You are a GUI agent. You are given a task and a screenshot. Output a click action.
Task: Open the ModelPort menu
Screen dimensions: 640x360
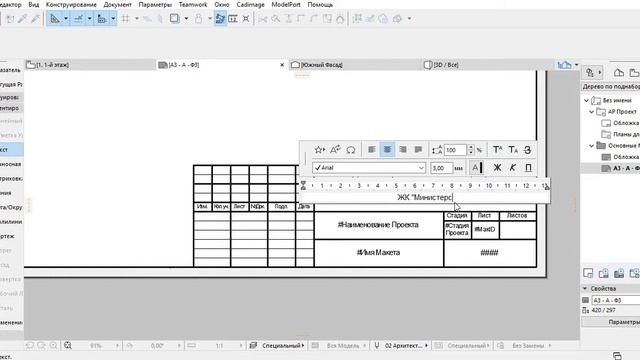click(x=286, y=4)
